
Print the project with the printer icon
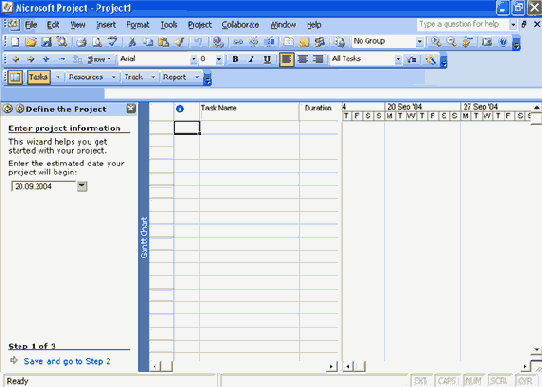81,42
